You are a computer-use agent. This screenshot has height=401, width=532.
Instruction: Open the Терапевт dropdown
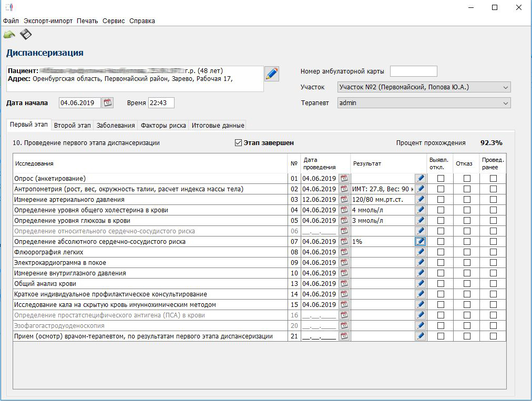pos(505,103)
